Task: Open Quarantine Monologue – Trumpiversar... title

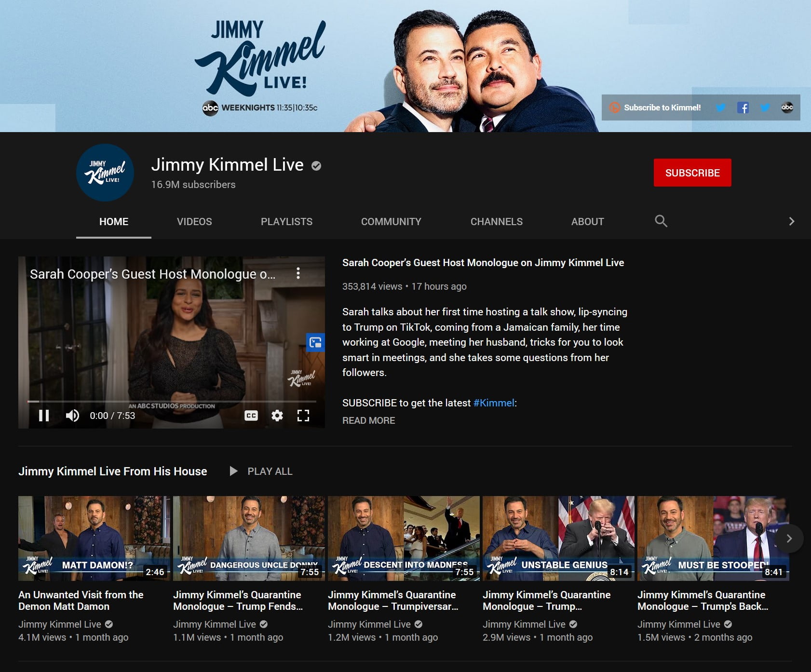Action: click(393, 601)
